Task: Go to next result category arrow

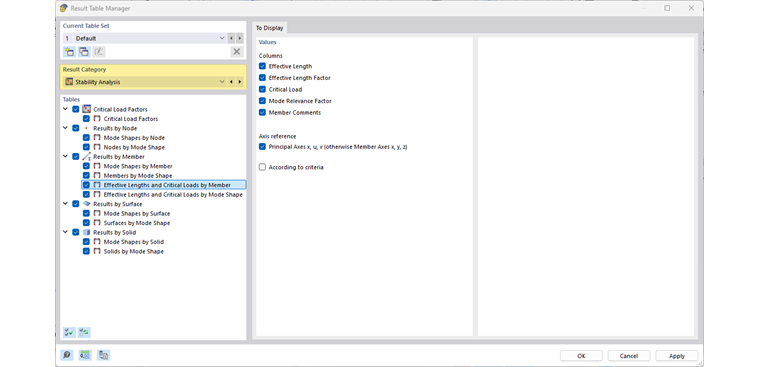Action: tap(239, 82)
